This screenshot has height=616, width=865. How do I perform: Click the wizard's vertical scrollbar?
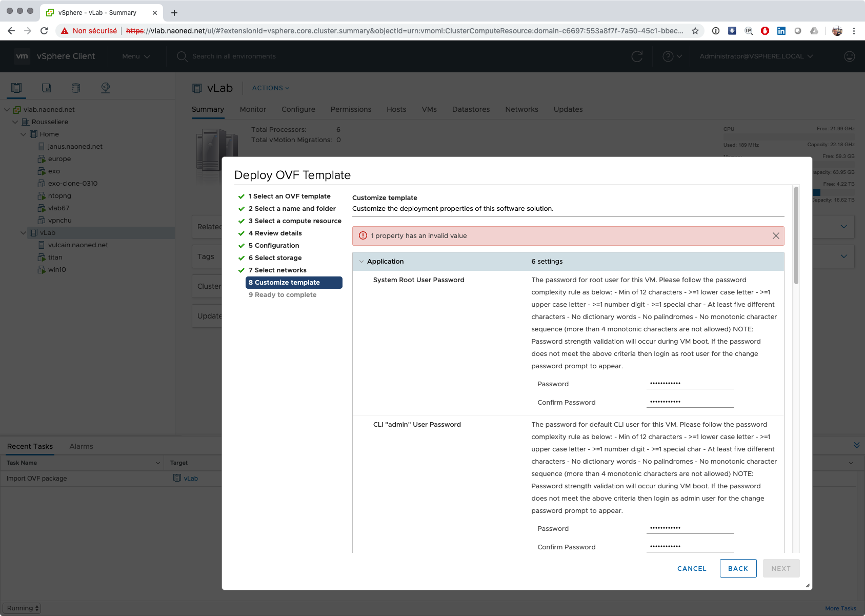coord(796,236)
